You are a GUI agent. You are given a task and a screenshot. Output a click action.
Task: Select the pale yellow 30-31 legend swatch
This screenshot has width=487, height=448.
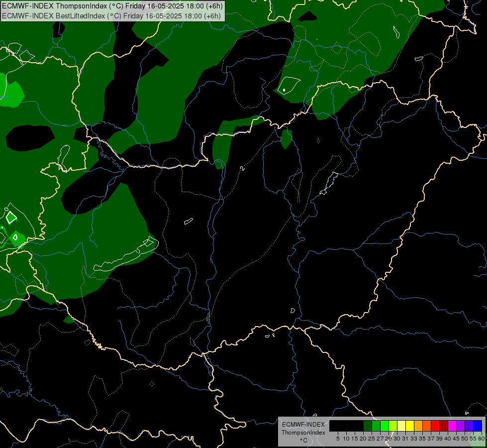click(401, 426)
